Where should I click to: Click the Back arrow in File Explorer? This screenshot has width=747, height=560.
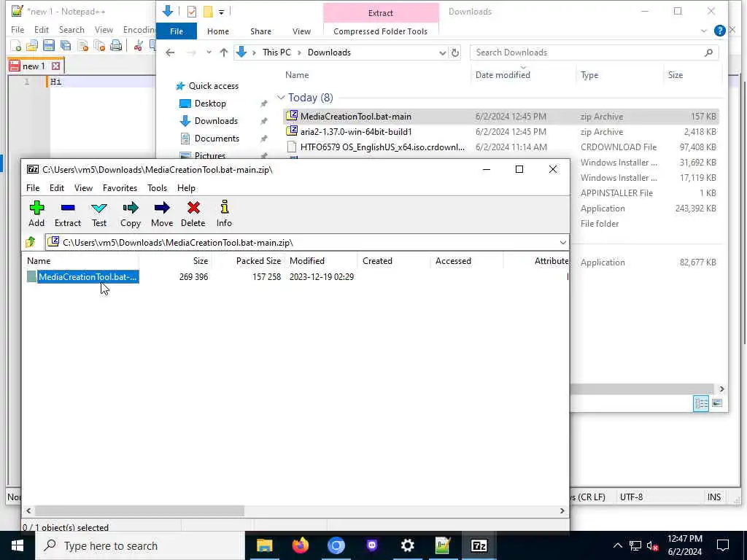pyautogui.click(x=170, y=52)
